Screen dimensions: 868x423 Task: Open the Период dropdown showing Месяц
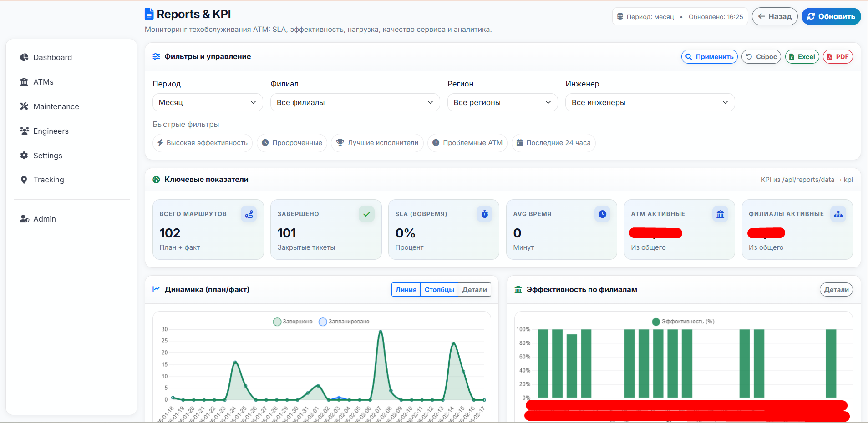coord(208,102)
